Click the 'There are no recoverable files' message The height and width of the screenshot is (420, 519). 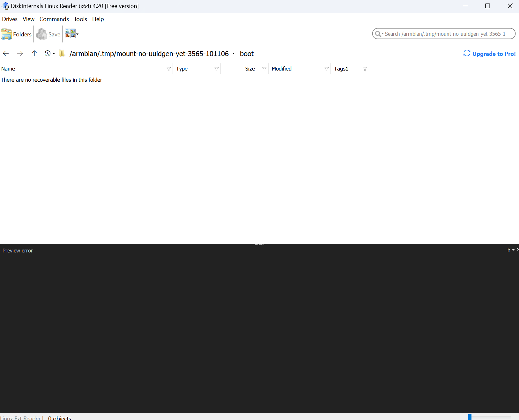tap(51, 80)
